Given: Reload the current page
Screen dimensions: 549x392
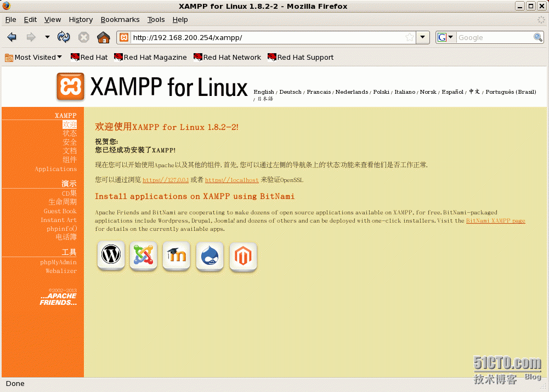Looking at the screenshot, I should (x=64, y=37).
